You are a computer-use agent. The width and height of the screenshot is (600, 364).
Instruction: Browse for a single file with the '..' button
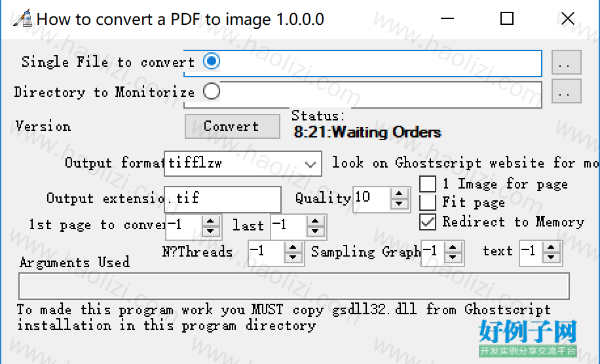click(x=567, y=62)
